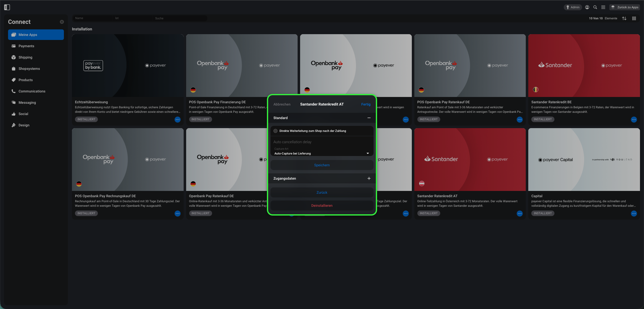644x309 pixels.
Task: Click German flag on POS Openbank Pay Rechnungskauf DE
Action: [x=79, y=184]
